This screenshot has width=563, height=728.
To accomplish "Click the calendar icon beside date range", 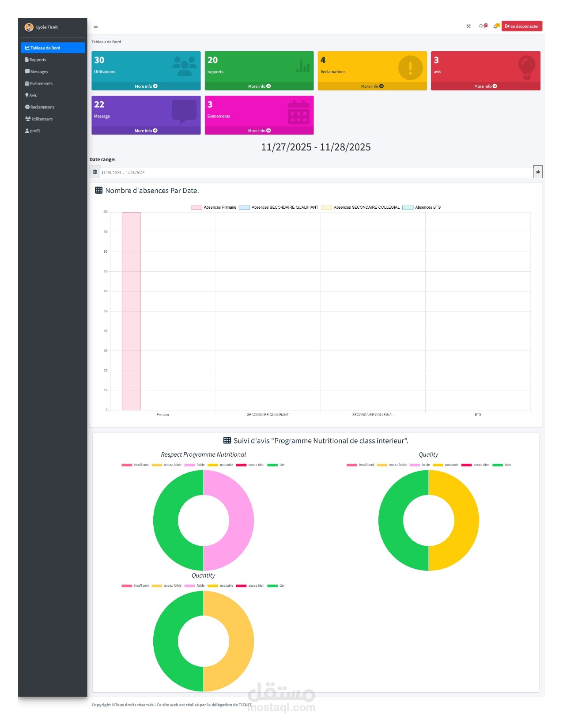I will click(94, 172).
